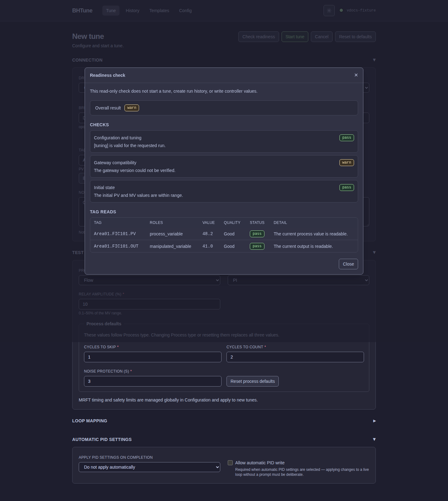This screenshot has width=448, height=501.
Task: Click the process_variable role cell
Action: [166, 234]
